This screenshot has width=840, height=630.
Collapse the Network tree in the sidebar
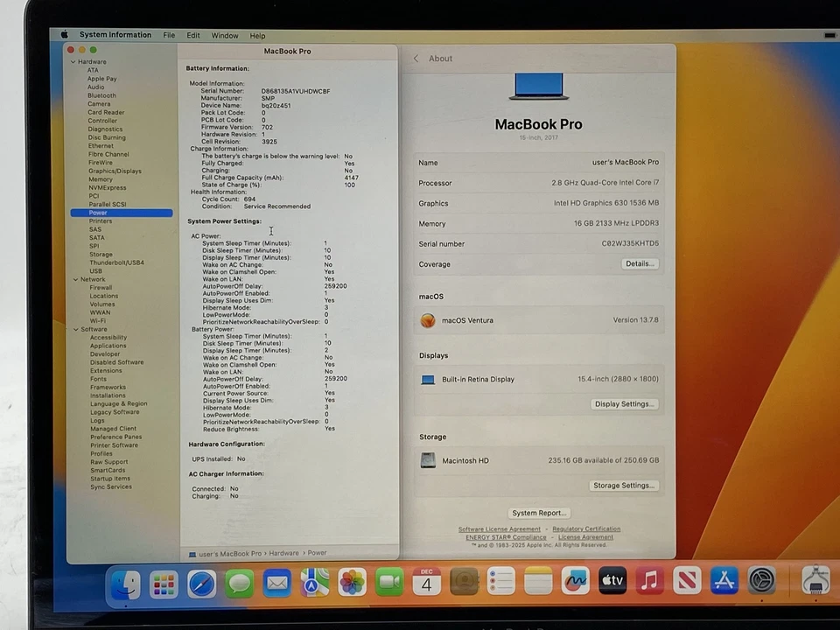pyautogui.click(x=76, y=278)
